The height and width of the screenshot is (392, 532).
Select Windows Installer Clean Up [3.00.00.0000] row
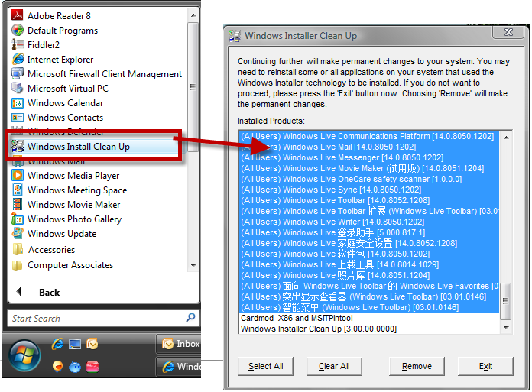click(369, 329)
